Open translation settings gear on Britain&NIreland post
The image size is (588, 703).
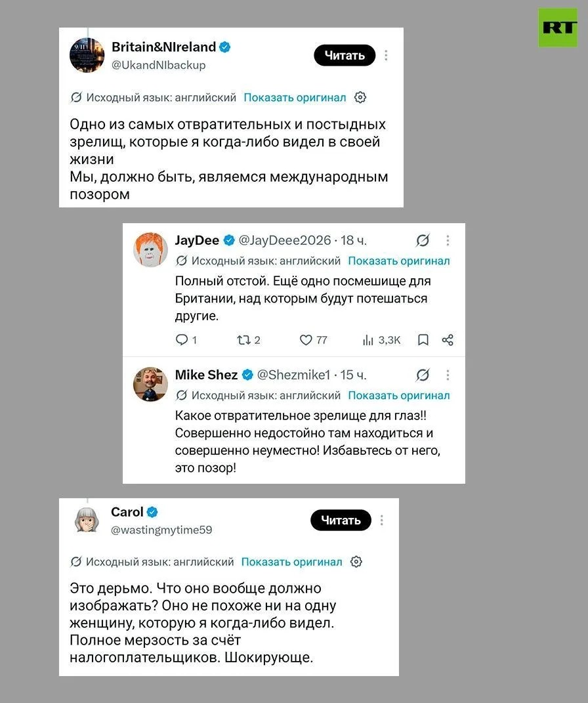pyautogui.click(x=360, y=97)
